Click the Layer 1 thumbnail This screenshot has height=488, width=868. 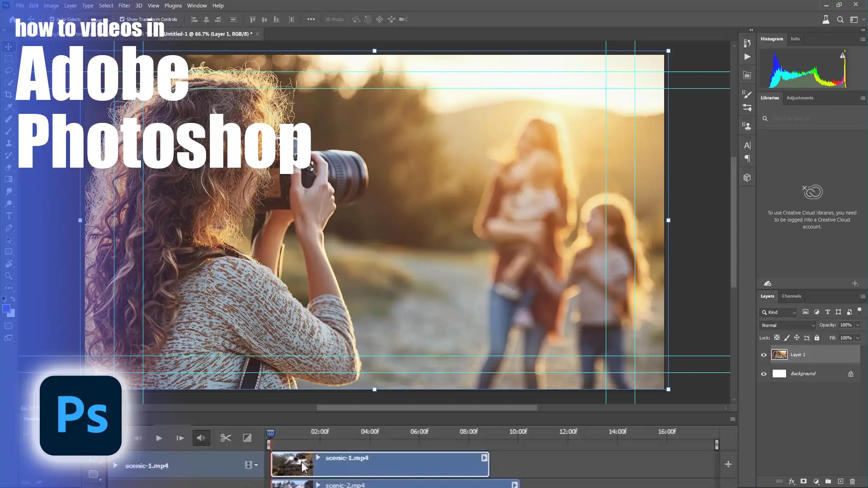(x=779, y=355)
